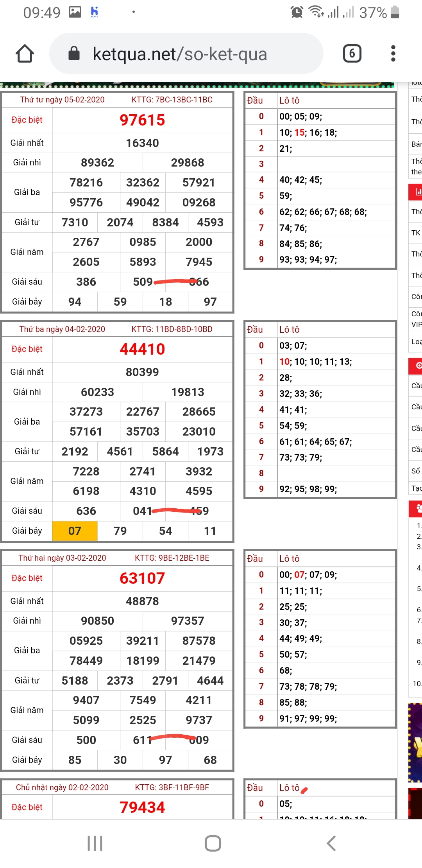
Task: Select sixth prize number 386
Action: click(86, 282)
